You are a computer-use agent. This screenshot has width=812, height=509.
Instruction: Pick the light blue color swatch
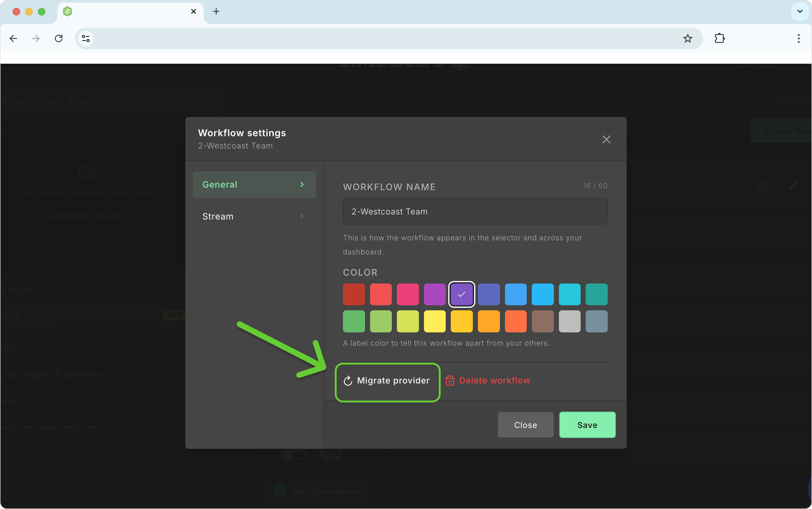pos(542,294)
